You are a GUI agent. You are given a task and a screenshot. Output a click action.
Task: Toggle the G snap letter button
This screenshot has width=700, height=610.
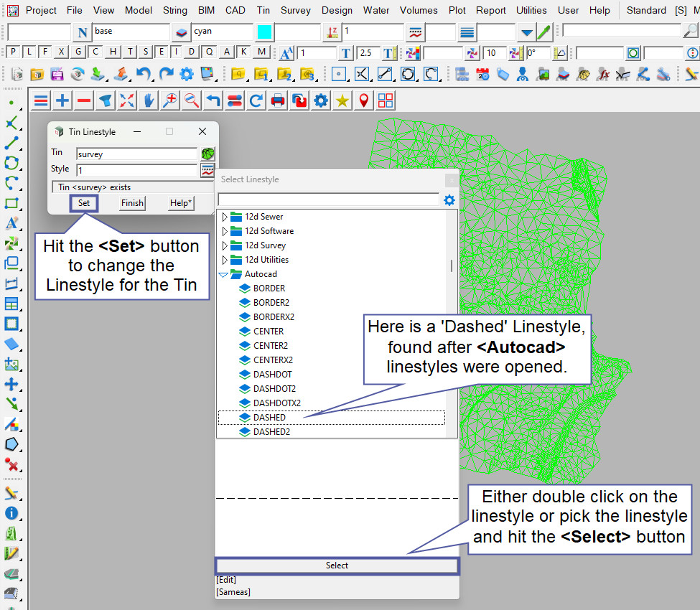[x=78, y=52]
